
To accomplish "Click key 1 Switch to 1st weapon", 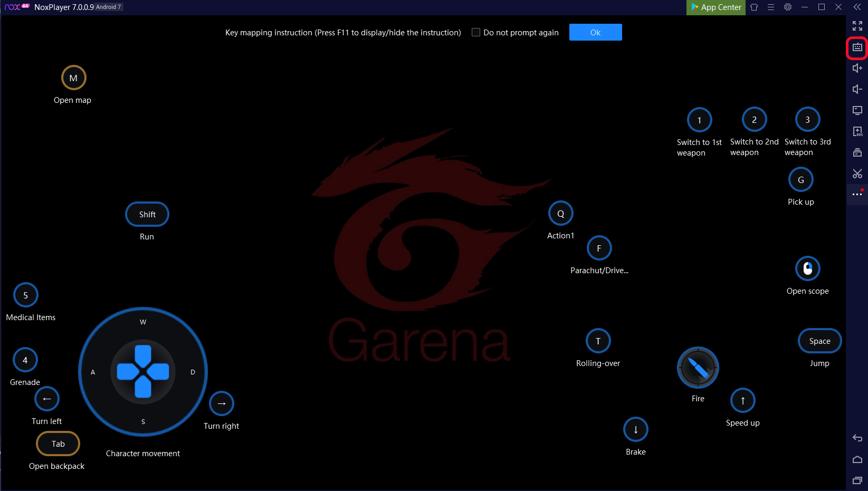I will (x=700, y=120).
